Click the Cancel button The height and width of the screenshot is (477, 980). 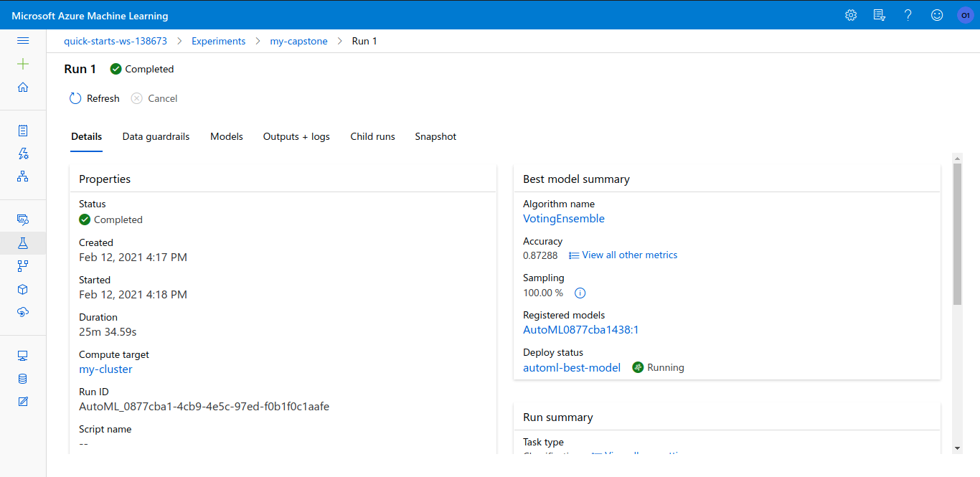point(154,98)
